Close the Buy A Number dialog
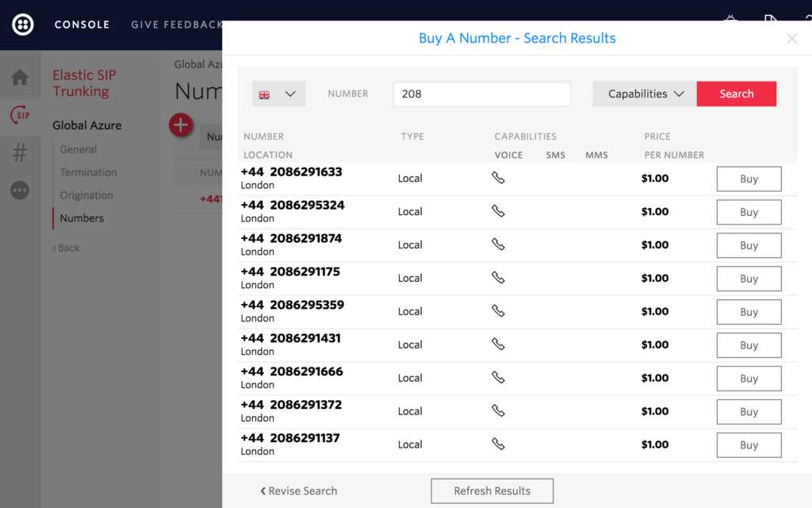This screenshot has height=508, width=812. point(791,38)
